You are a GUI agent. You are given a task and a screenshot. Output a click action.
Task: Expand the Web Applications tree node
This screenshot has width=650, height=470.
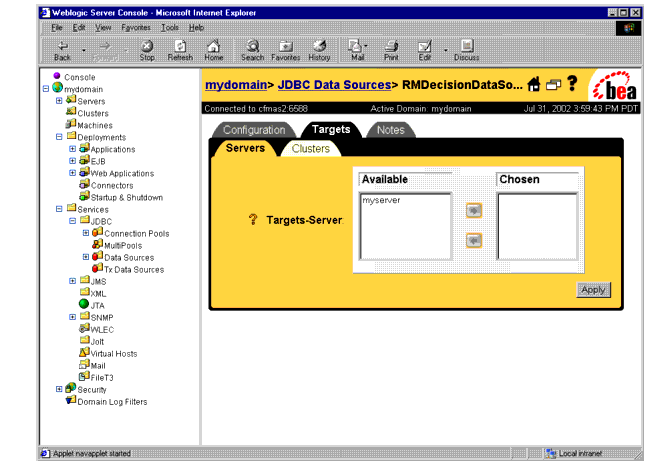pos(73,173)
